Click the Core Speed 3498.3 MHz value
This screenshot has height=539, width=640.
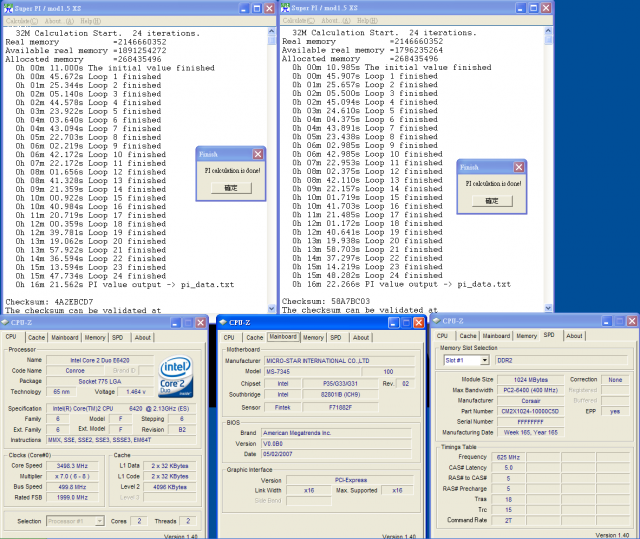pyautogui.click(x=72, y=466)
